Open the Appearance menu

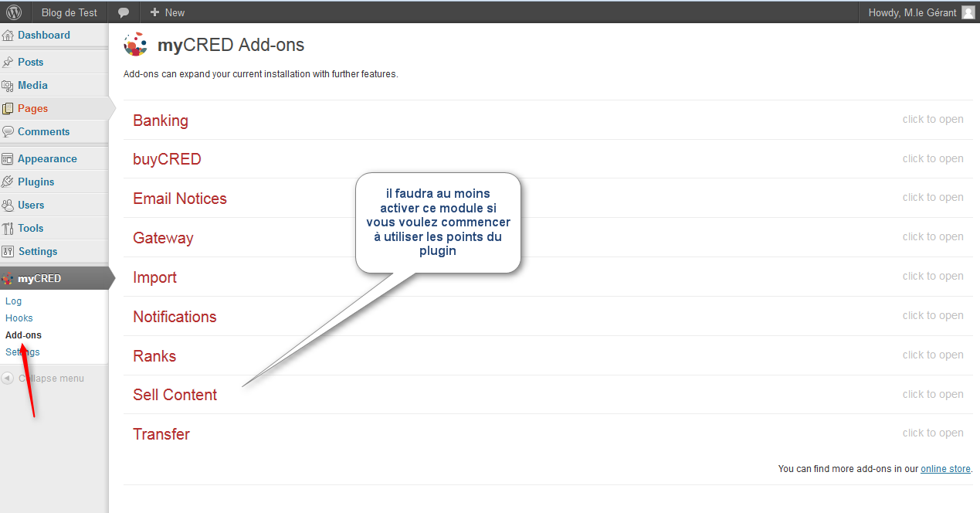pyautogui.click(x=47, y=158)
